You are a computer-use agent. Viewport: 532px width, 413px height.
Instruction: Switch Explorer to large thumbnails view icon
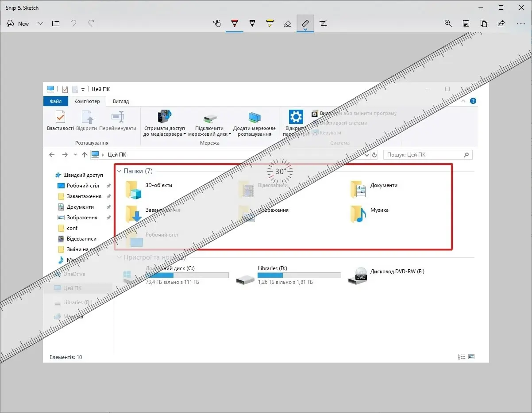[x=471, y=357]
